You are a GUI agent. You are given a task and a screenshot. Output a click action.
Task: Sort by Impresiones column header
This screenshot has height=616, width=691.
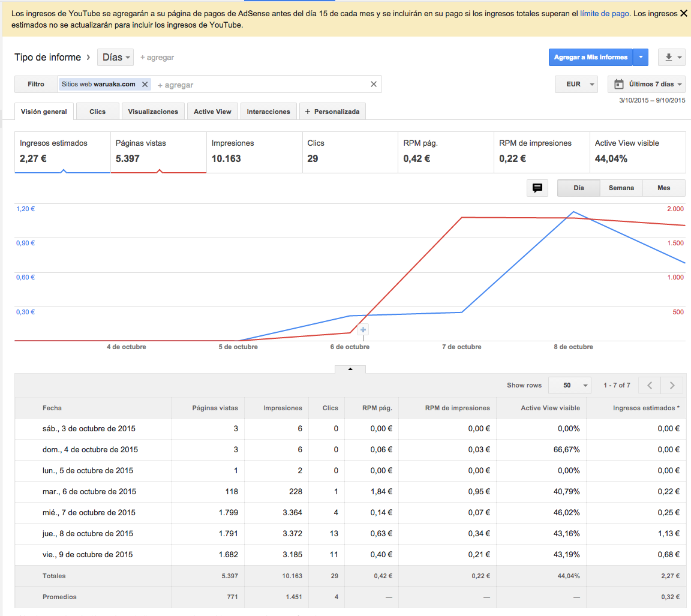(283, 408)
